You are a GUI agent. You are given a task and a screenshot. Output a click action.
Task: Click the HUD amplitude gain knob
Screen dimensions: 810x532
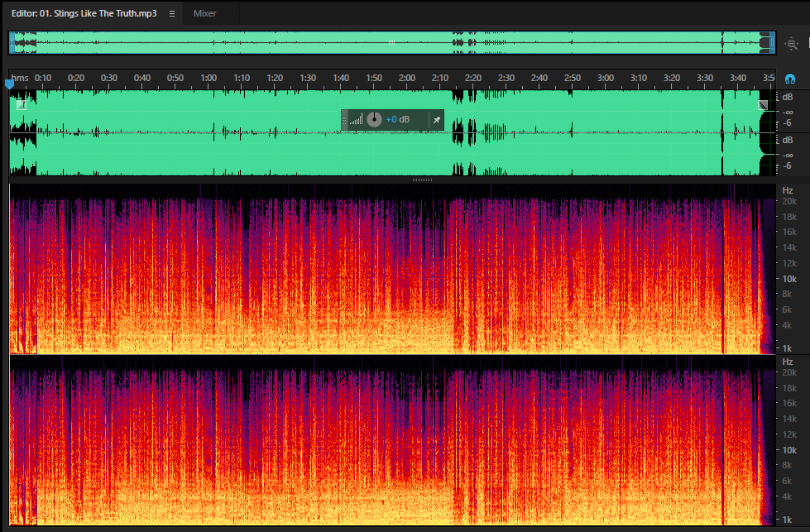coord(374,119)
